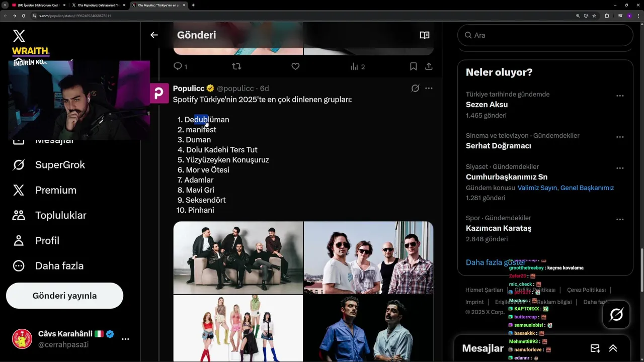Open the floating Grok button
This screenshot has height=362, width=644.
point(616,315)
